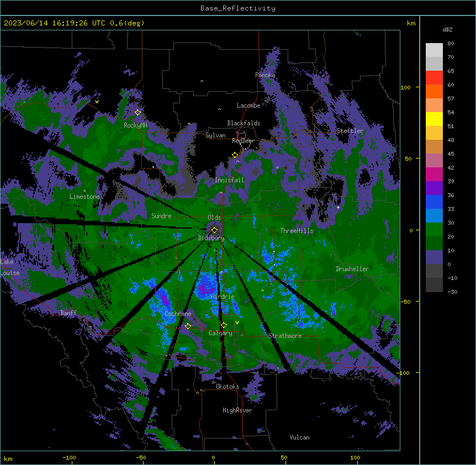
Task: Click the yellow diamond marker above Calgary
Action: 224,325
